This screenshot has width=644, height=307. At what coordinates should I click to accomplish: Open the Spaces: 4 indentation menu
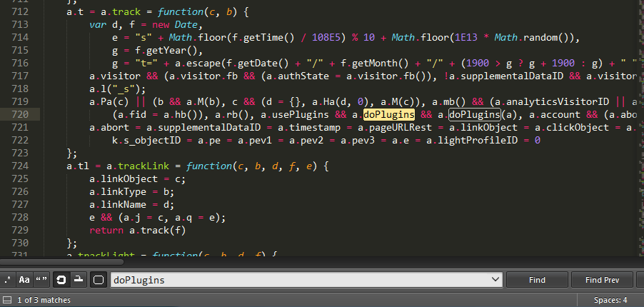610,300
